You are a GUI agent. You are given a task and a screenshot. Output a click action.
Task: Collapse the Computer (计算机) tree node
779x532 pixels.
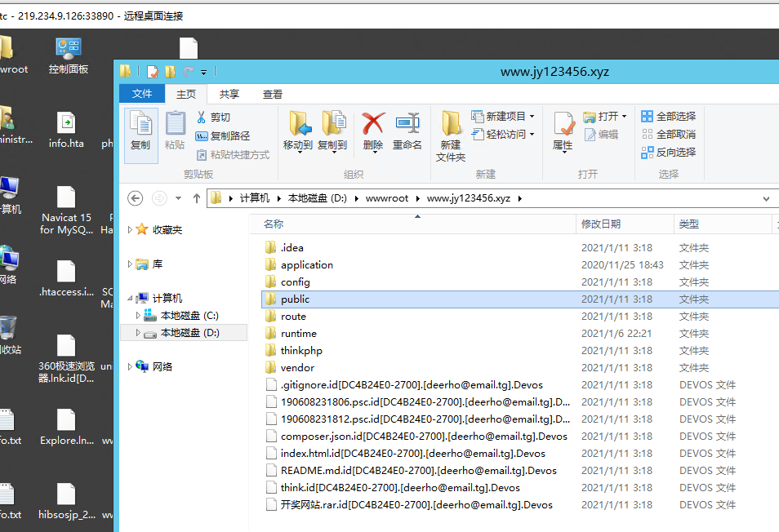[130, 299]
